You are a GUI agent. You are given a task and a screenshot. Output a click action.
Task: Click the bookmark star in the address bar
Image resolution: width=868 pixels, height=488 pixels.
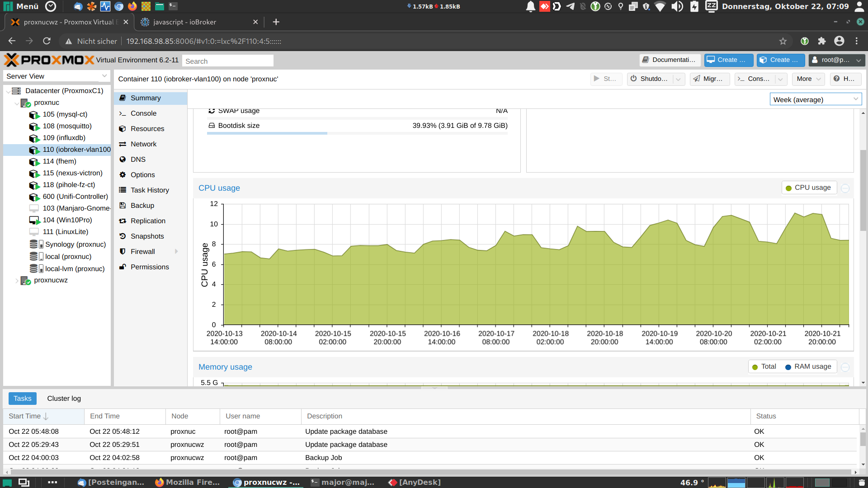pyautogui.click(x=783, y=41)
